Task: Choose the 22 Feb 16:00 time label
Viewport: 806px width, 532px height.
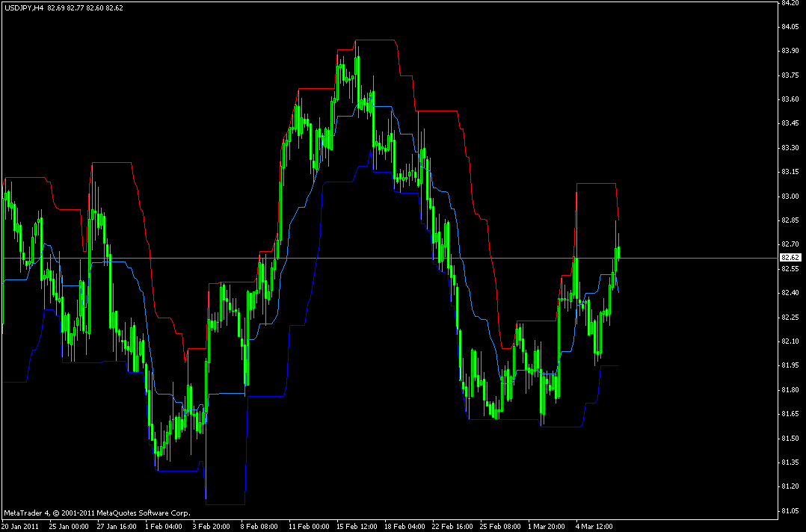Action: click(453, 527)
